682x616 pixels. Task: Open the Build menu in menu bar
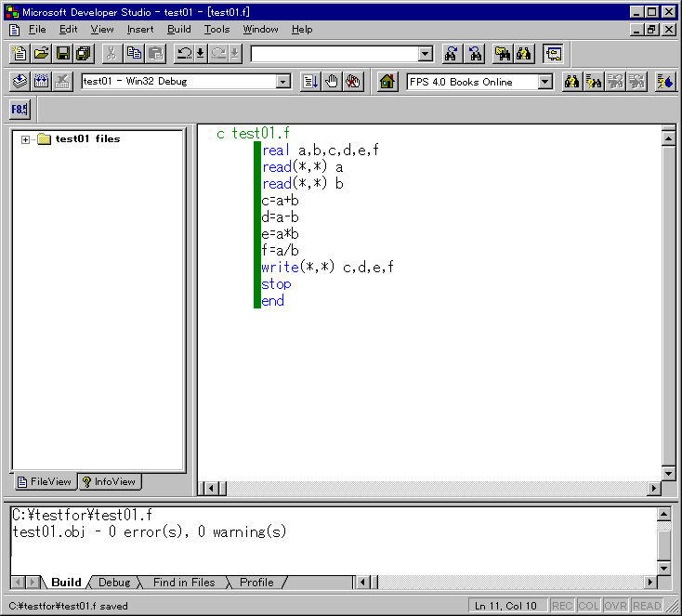point(178,30)
